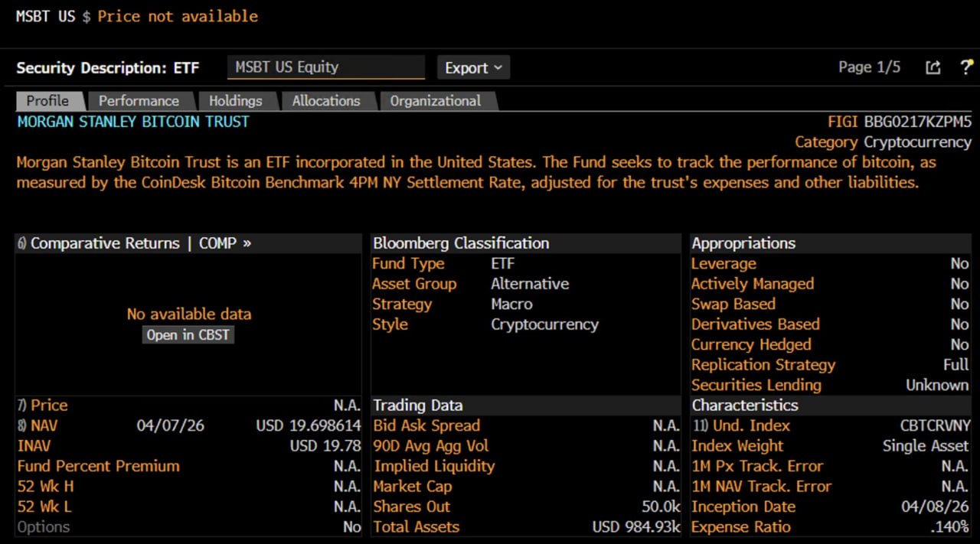The height and width of the screenshot is (544, 980).
Task: Select the Profile tab
Action: pyautogui.click(x=47, y=101)
